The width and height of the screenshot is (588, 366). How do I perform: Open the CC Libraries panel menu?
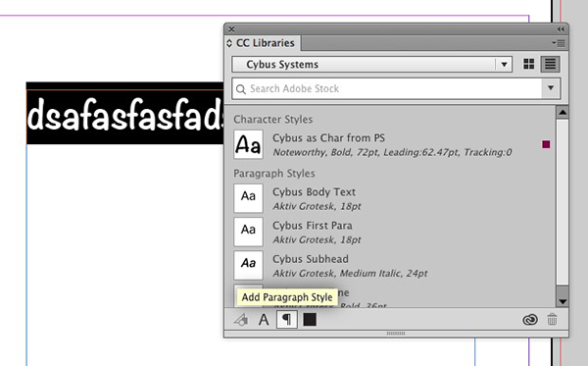pos(559,43)
